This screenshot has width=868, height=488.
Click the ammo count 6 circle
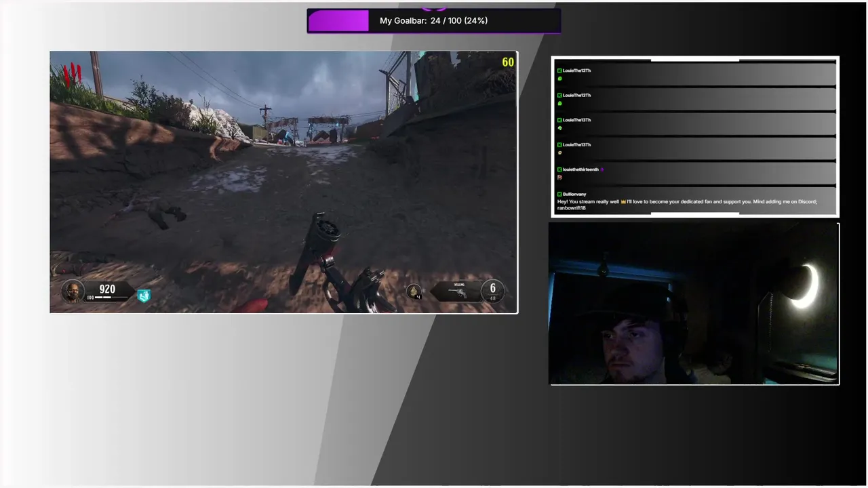pos(493,290)
